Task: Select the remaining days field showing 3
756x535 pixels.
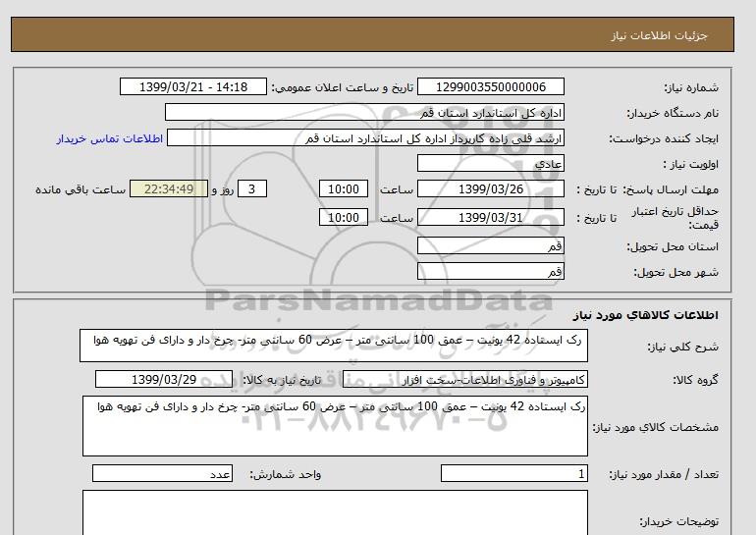Action: pos(252,188)
